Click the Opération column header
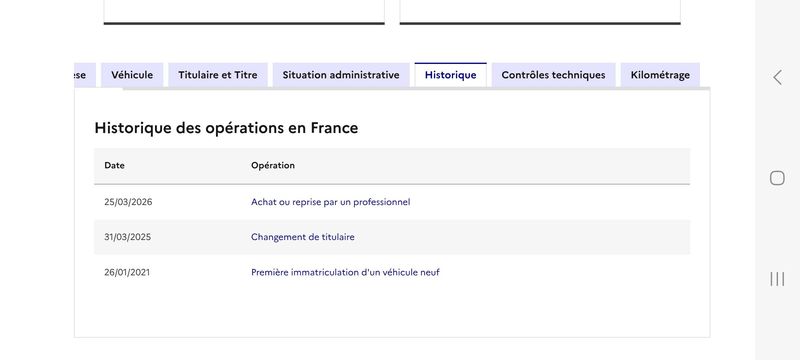This screenshot has height=360, width=800. pos(273,165)
